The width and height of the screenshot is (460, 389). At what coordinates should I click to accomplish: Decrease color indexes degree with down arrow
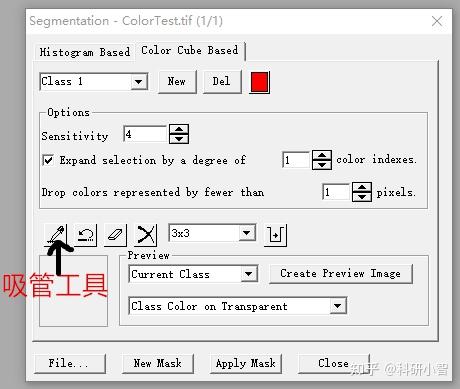[x=322, y=165]
